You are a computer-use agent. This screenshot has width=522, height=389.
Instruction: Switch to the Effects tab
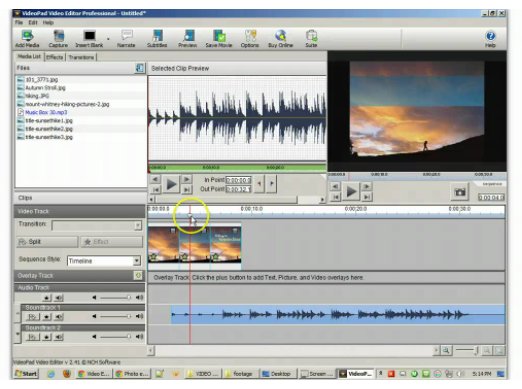click(x=55, y=57)
